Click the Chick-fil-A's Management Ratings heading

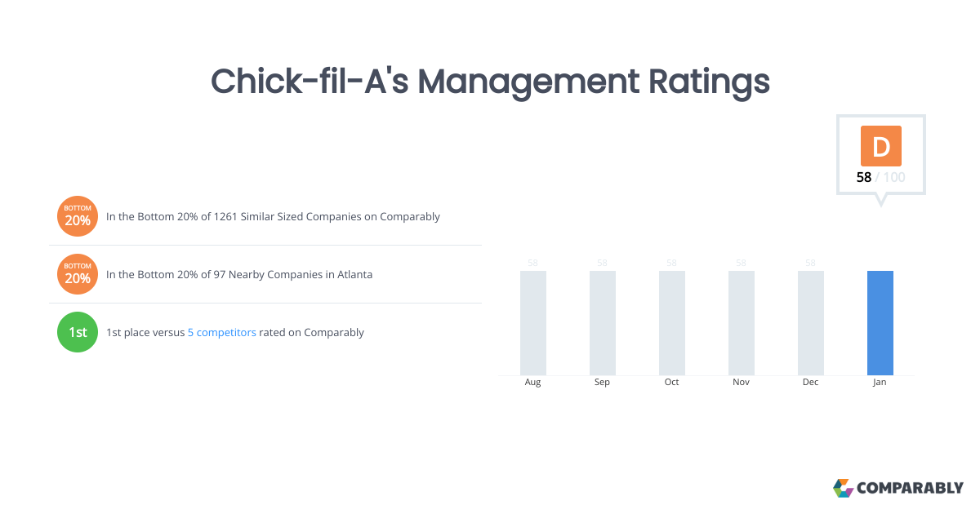(490, 82)
